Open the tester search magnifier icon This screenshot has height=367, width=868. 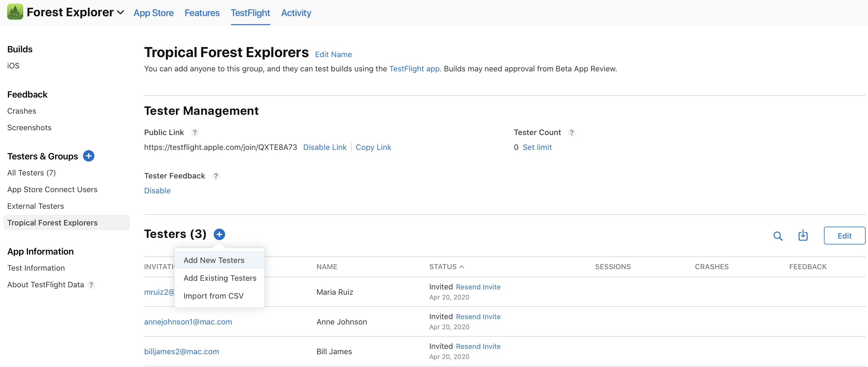(x=778, y=236)
